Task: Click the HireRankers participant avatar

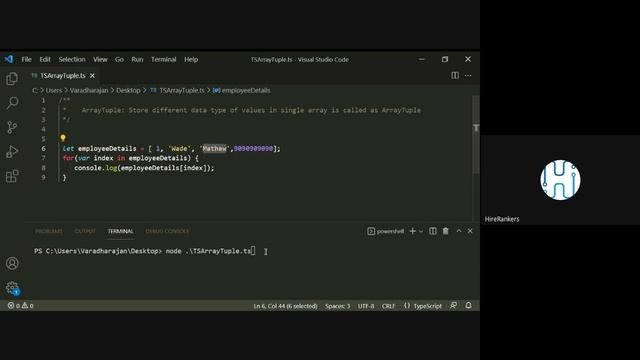Action: (560, 180)
